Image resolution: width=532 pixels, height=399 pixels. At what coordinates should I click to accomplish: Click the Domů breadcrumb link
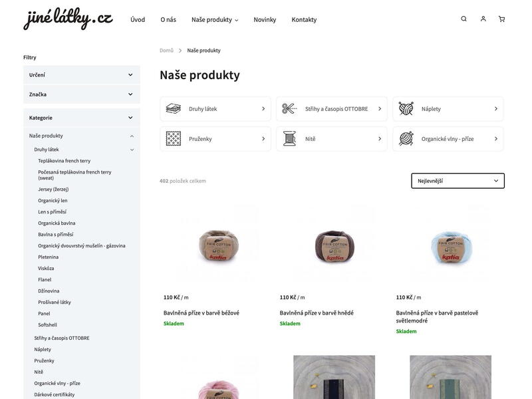pos(166,51)
